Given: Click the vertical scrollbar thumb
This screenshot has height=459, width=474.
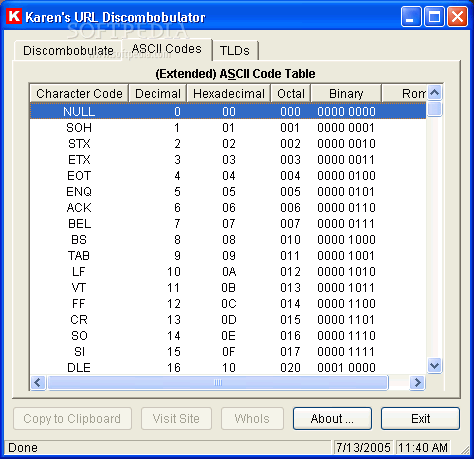Looking at the screenshot, I should (434, 109).
